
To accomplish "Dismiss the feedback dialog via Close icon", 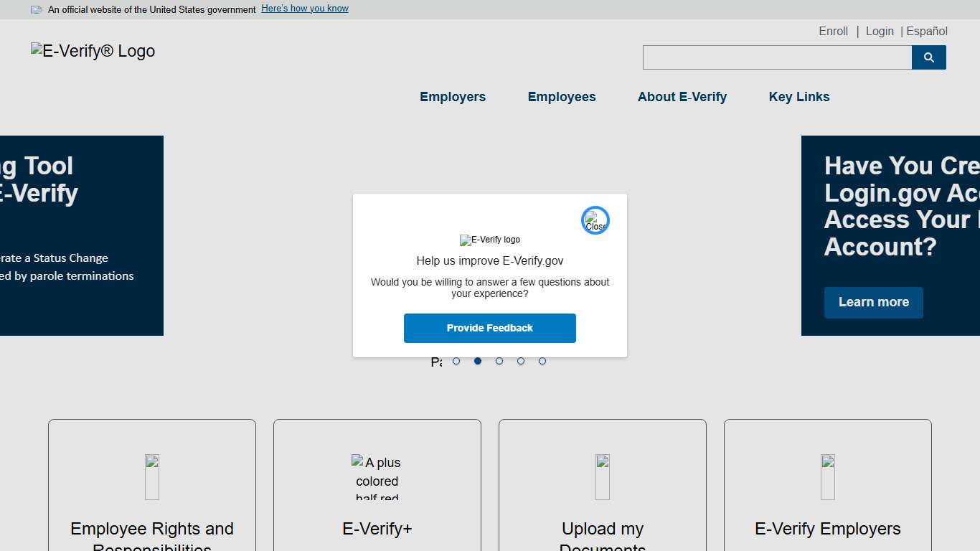I will (x=595, y=220).
